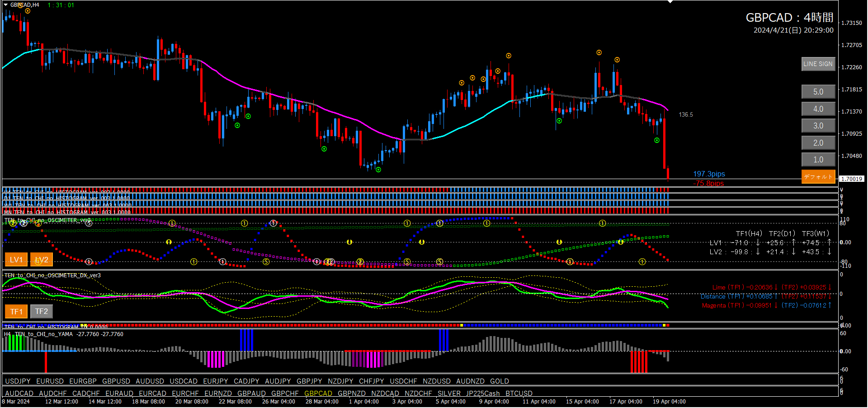The width and height of the screenshot is (868, 408).
Task: Open the chart menu arrow beside GBPCAD,H4
Action: pos(6,5)
